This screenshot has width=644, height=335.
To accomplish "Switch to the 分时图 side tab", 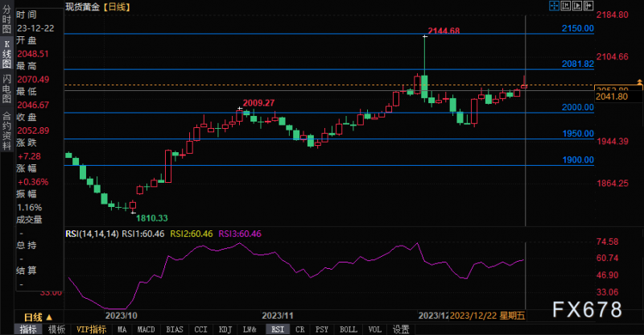I will click(6, 19).
